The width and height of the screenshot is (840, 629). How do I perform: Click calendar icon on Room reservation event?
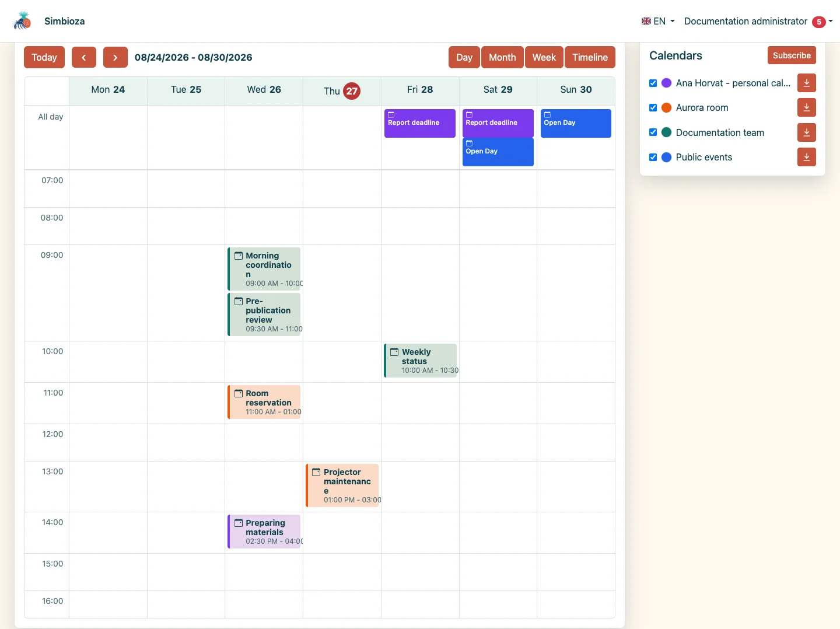[x=239, y=393]
